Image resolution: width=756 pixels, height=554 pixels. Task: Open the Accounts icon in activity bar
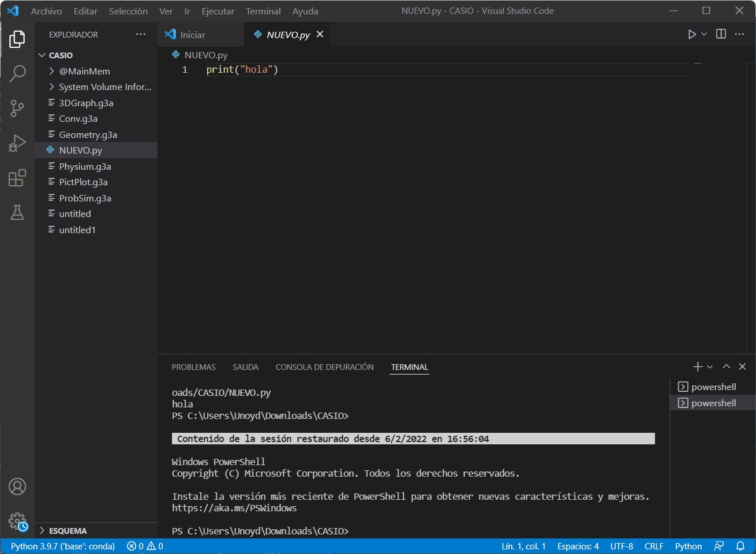17,486
